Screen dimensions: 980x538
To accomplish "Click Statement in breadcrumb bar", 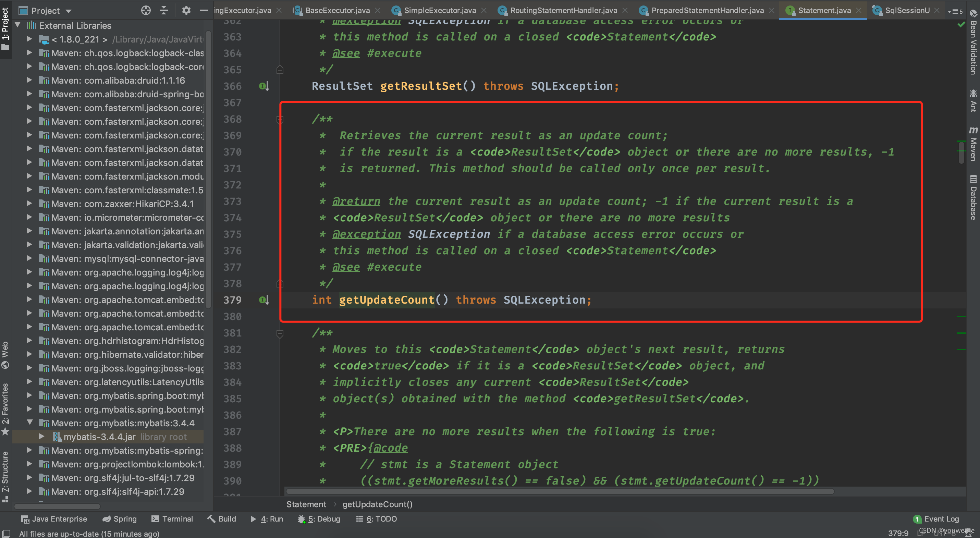I will (x=306, y=504).
